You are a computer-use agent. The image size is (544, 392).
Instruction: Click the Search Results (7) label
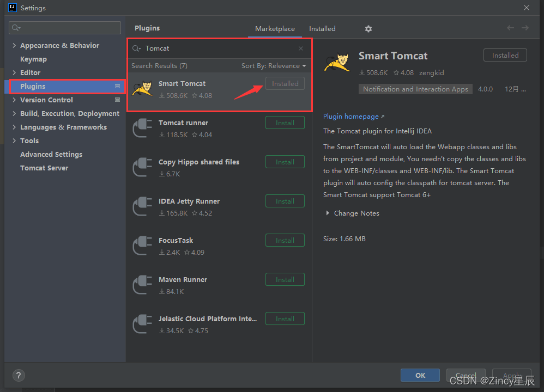(159, 66)
